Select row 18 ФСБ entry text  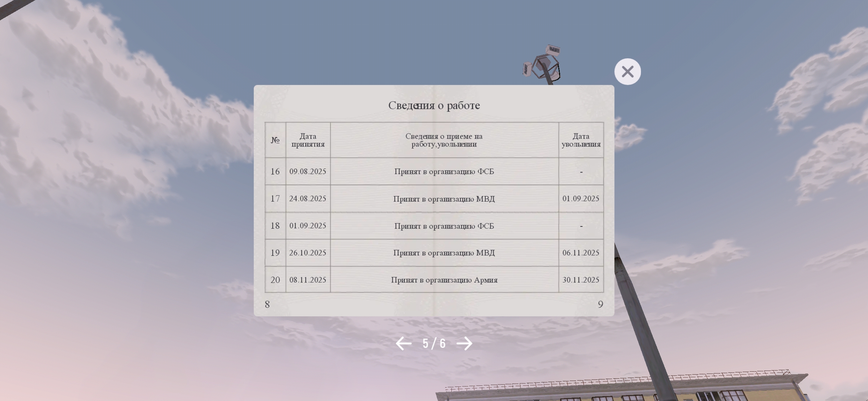click(x=444, y=226)
